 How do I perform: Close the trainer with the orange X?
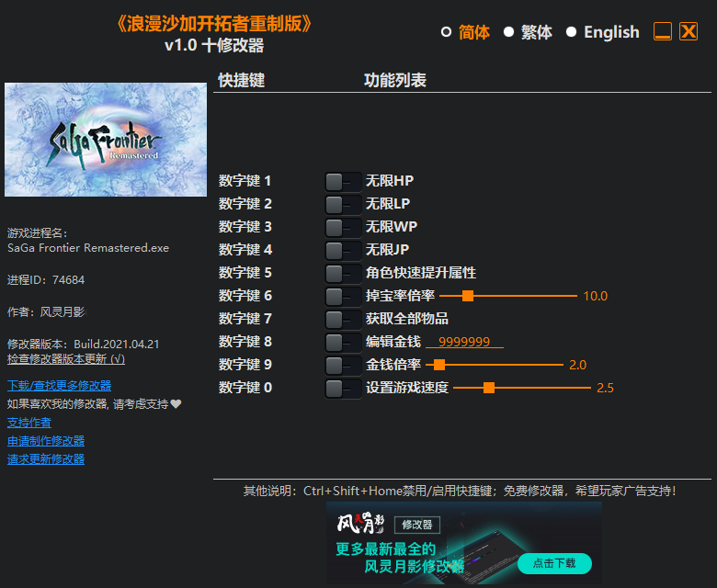point(689,32)
